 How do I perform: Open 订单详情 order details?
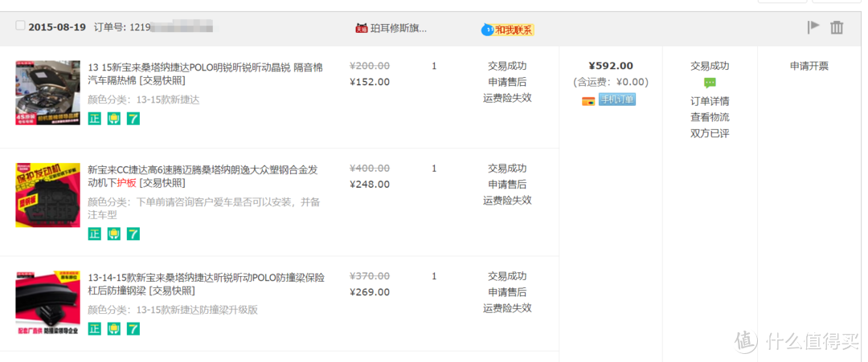tap(710, 101)
